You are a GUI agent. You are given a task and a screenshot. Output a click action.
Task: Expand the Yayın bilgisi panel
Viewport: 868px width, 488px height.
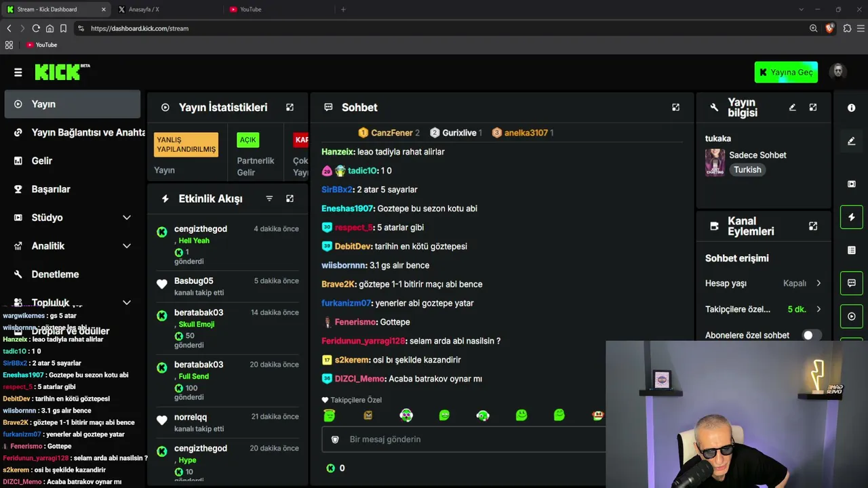click(x=813, y=107)
